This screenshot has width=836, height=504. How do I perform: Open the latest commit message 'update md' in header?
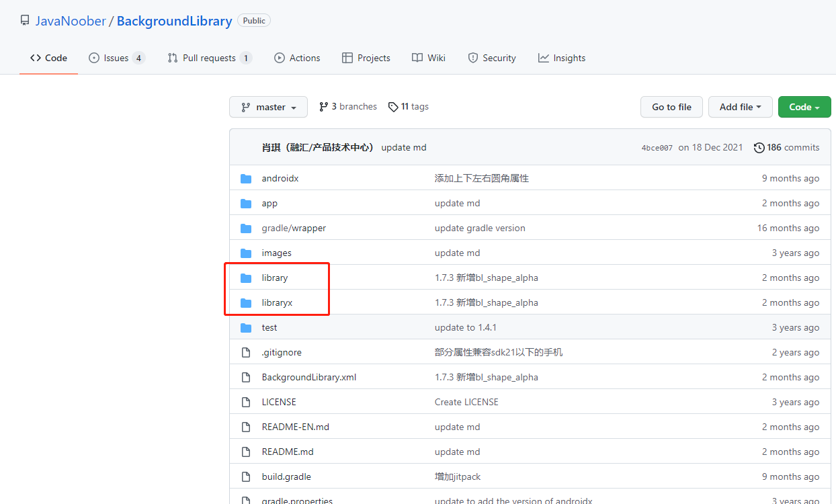pos(404,148)
